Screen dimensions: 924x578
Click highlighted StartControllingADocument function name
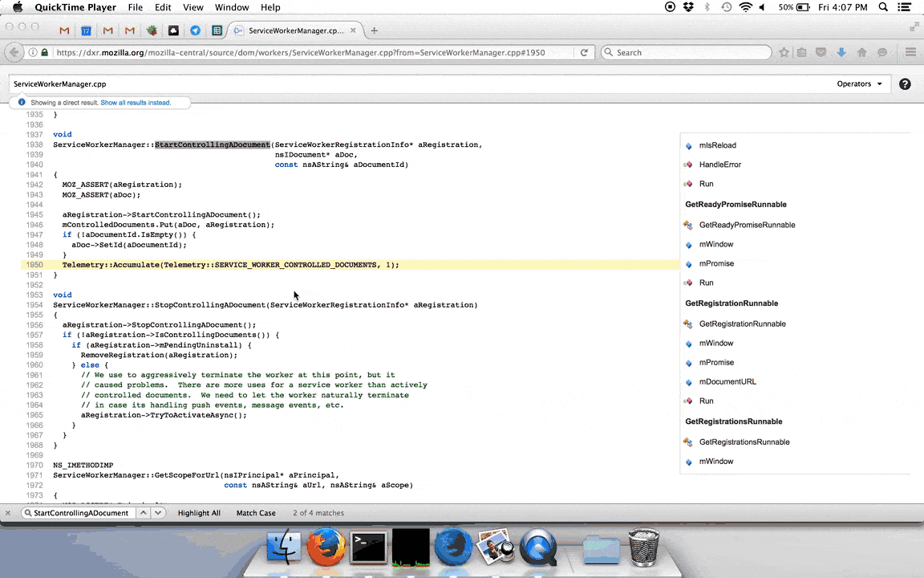[212, 144]
